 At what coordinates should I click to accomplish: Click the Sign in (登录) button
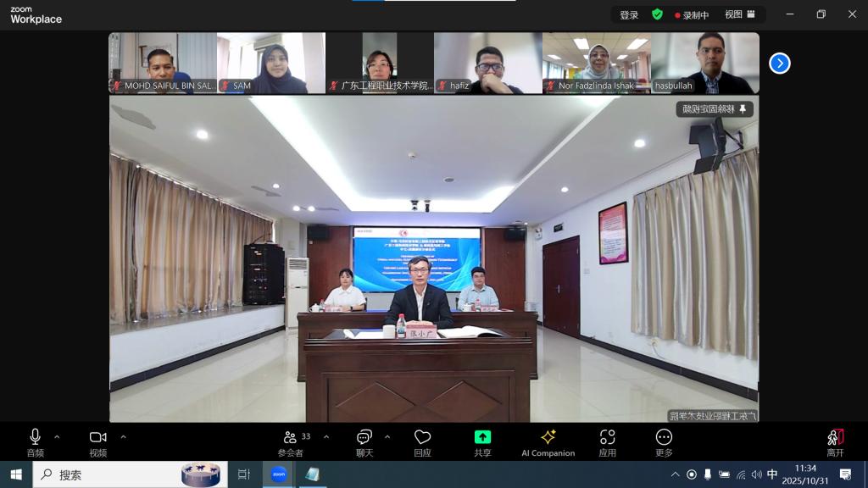point(629,14)
